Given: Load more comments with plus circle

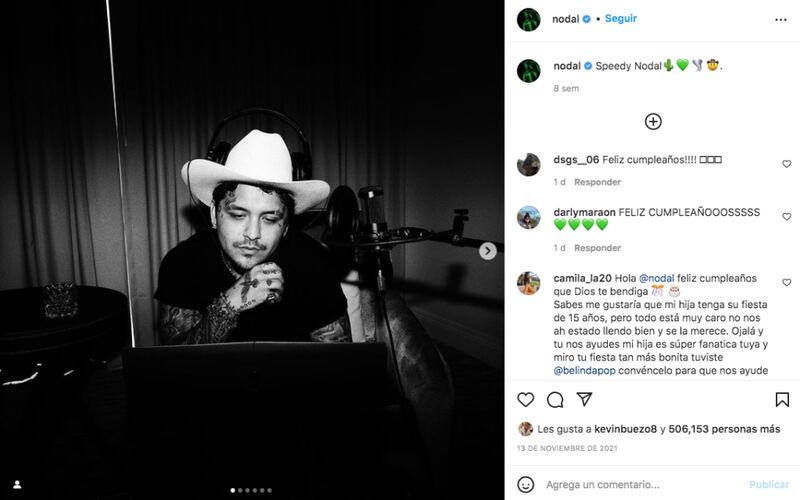Looking at the screenshot, I should coord(653,121).
